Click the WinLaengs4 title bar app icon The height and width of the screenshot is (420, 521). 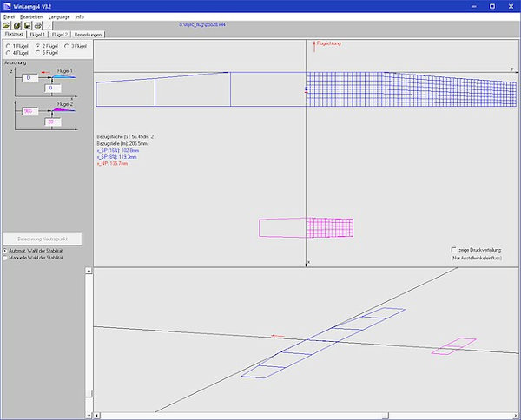(7, 6)
